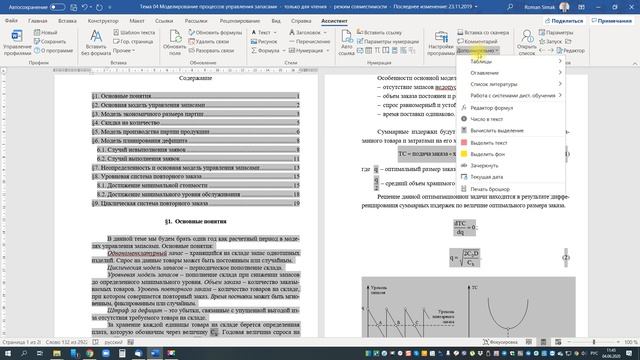
Task: Insert Шаблон текста
Action: point(134,32)
